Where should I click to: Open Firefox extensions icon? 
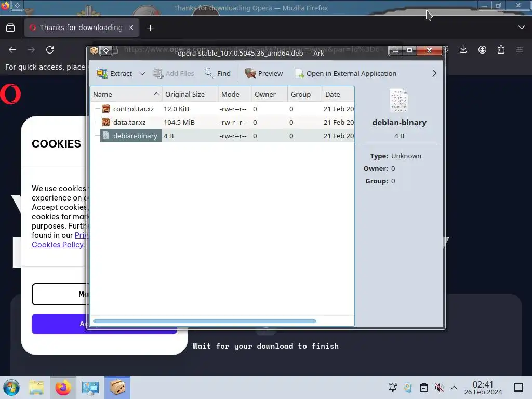click(x=501, y=49)
